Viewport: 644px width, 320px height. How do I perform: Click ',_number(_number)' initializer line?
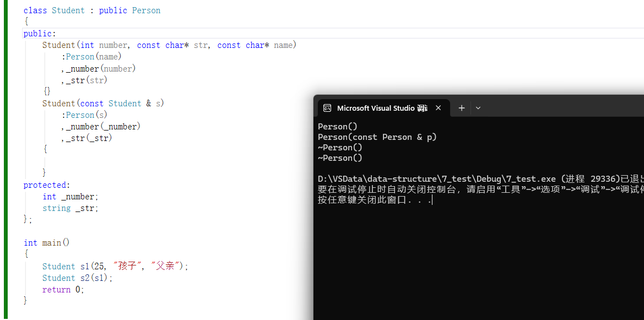101,127
